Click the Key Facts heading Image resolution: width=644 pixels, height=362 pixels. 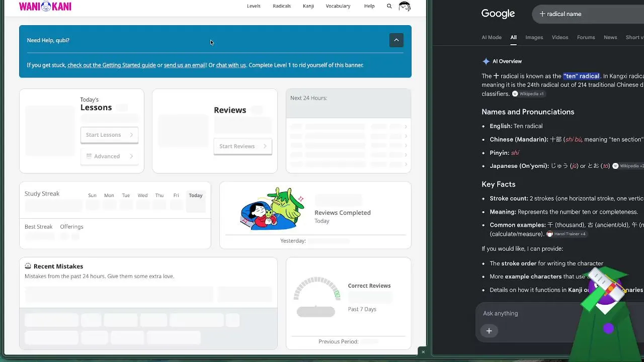click(499, 184)
